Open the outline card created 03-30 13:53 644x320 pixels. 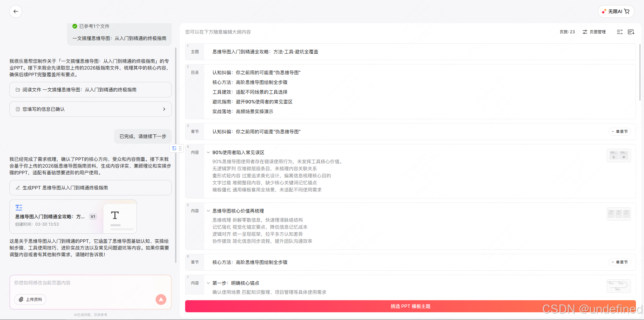73,217
